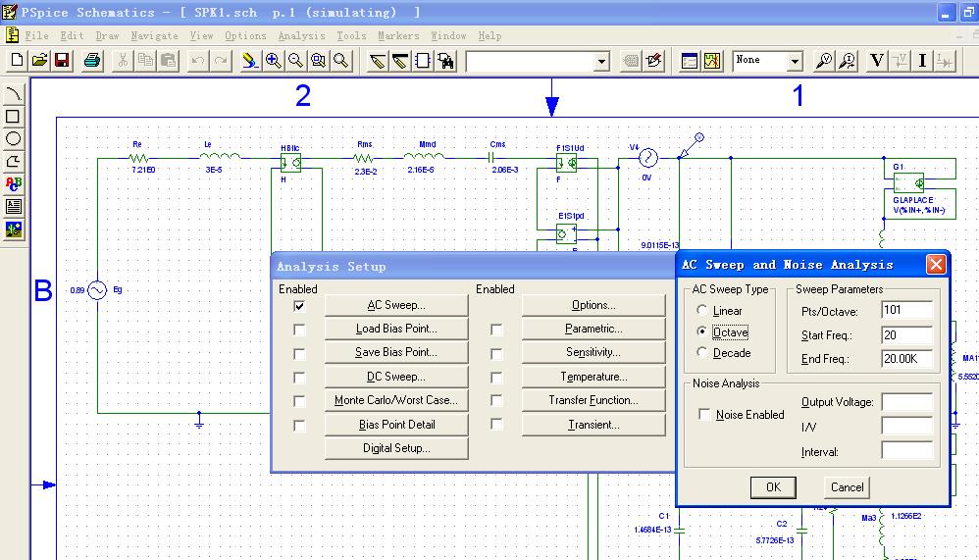This screenshot has height=560, width=979.
Task: Select the Decade sweep type
Action: click(x=701, y=353)
